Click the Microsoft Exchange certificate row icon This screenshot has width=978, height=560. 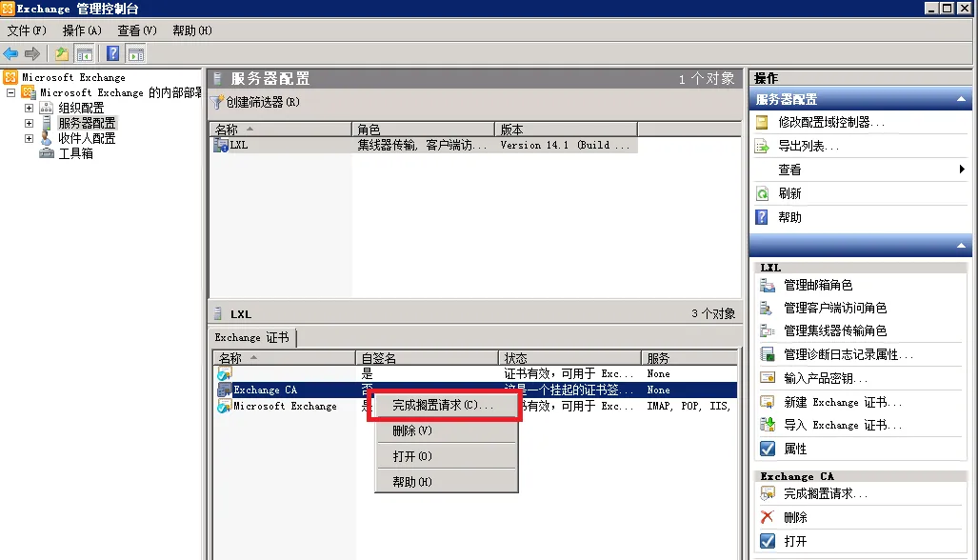click(x=224, y=406)
